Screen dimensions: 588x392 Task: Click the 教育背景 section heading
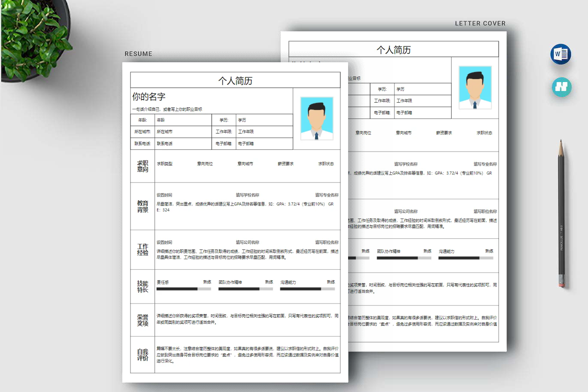142,206
